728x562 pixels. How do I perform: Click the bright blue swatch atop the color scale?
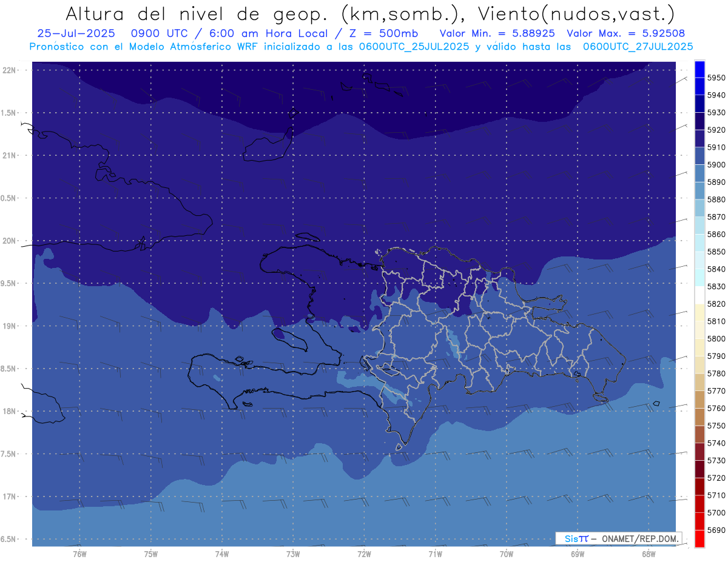tap(699, 69)
